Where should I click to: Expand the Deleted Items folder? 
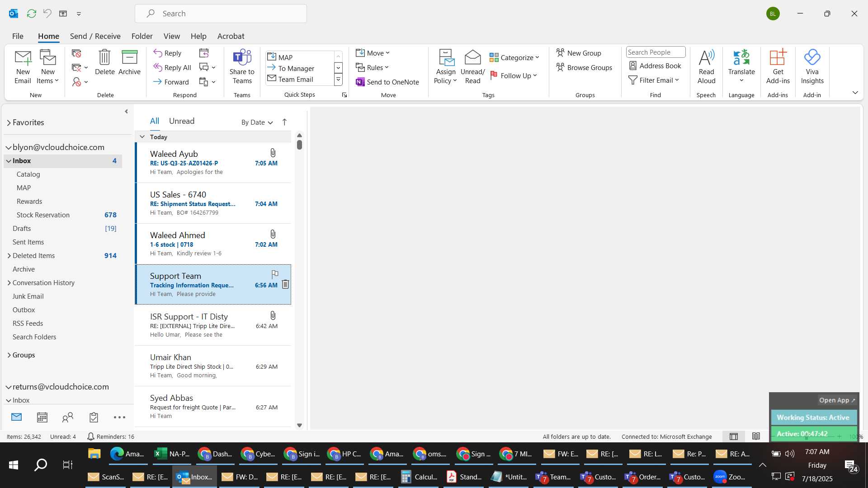[x=9, y=256]
